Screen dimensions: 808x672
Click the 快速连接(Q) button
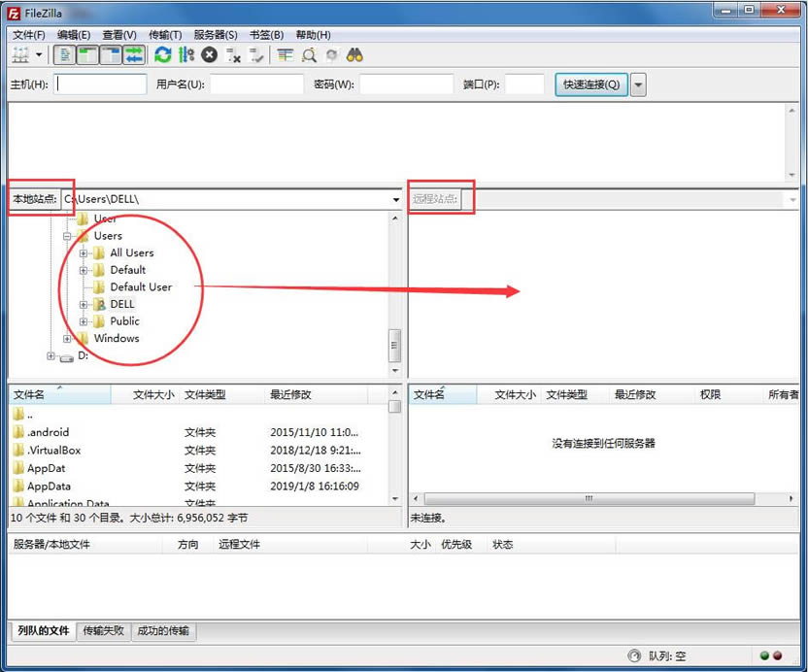tap(591, 84)
